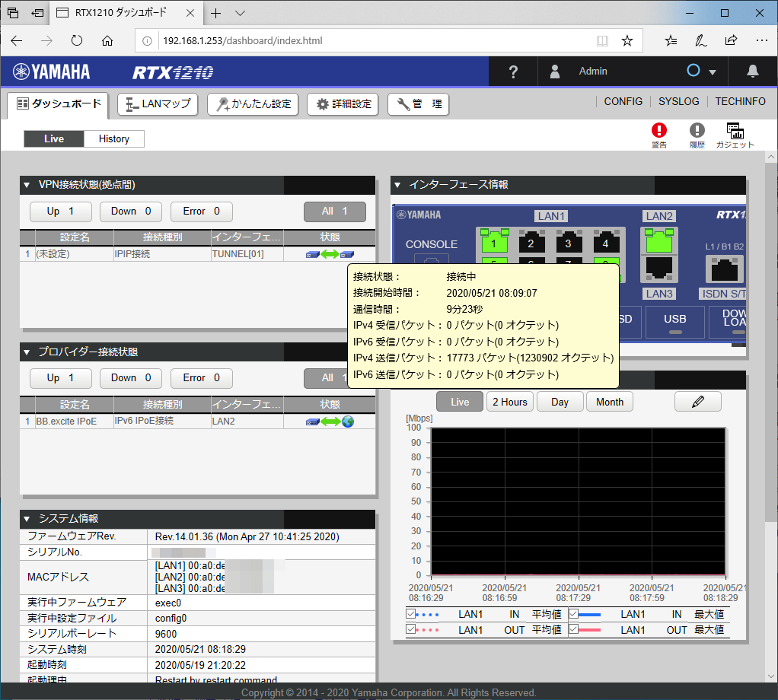Toggle LAN1 OUT average (平均値) checkbox
Image resolution: width=778 pixels, height=700 pixels.
tap(411, 629)
